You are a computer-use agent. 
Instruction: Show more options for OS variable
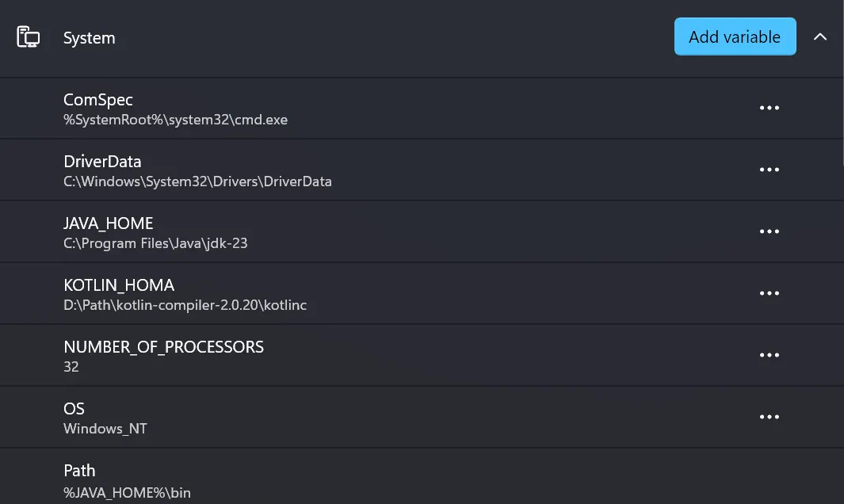769,417
